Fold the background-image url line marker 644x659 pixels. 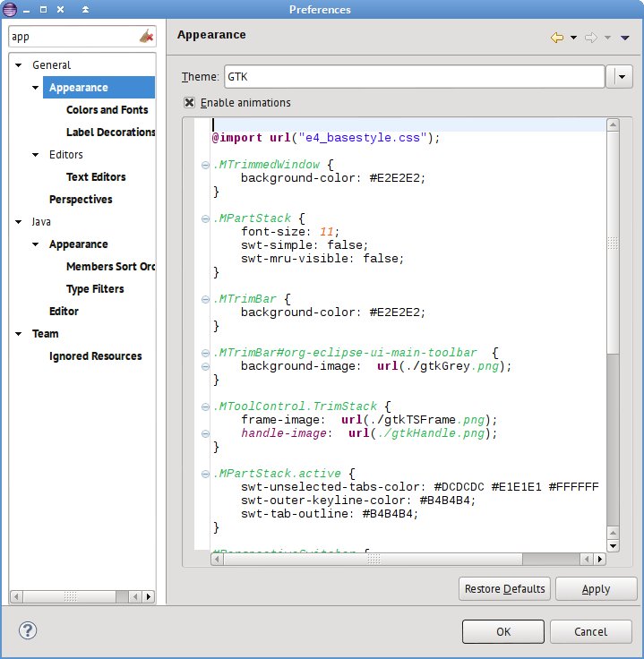pyautogui.click(x=205, y=366)
